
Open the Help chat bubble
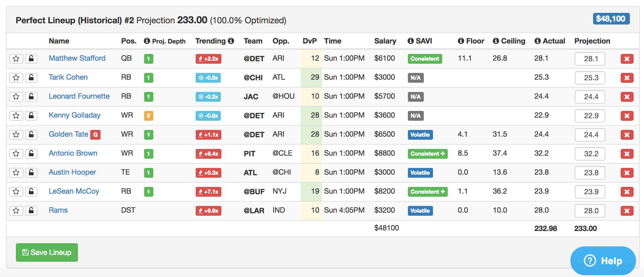[x=603, y=261]
